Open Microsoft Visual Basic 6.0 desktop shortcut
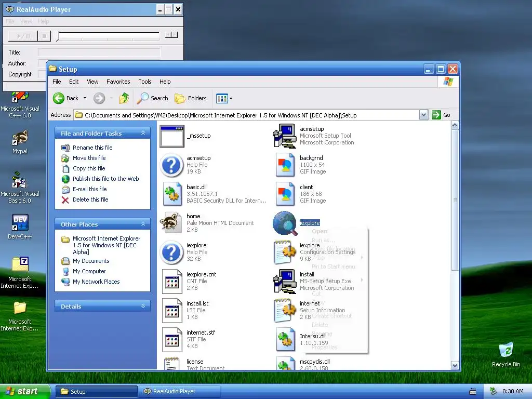This screenshot has height=399, width=532. point(20,187)
